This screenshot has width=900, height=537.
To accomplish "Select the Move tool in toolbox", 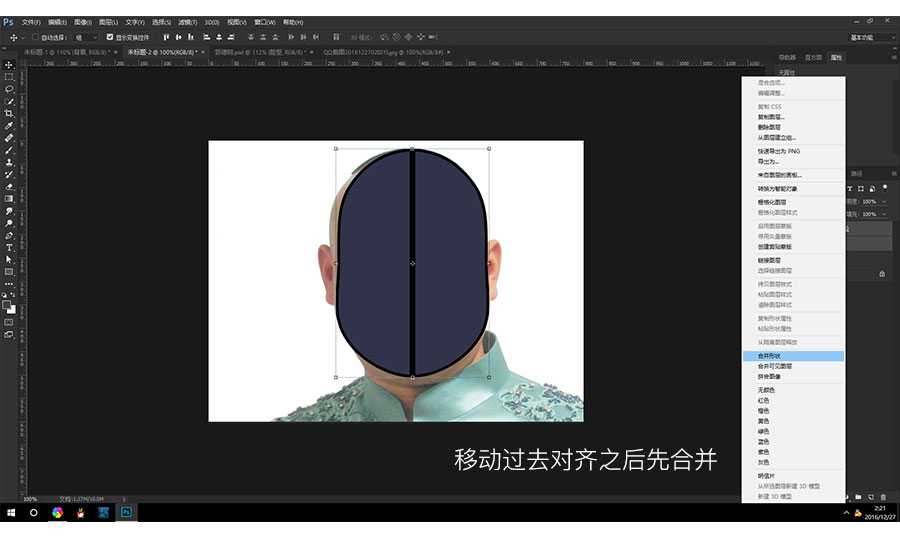I will [9, 65].
